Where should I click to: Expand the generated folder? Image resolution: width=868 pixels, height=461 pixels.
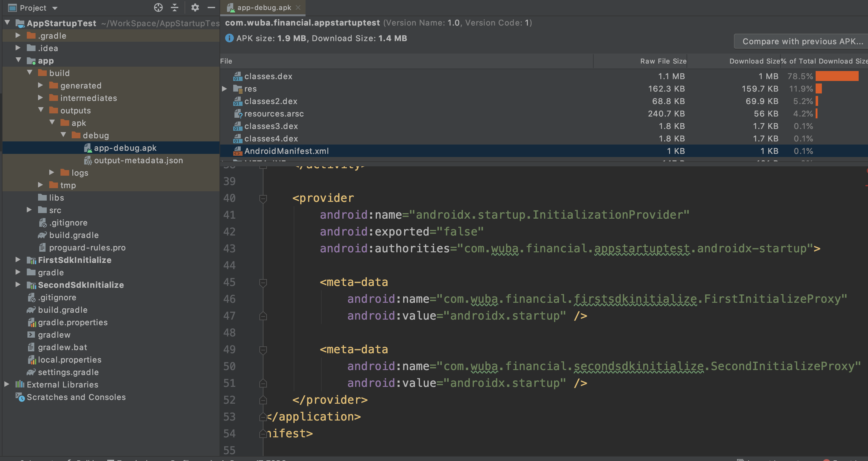(x=41, y=85)
